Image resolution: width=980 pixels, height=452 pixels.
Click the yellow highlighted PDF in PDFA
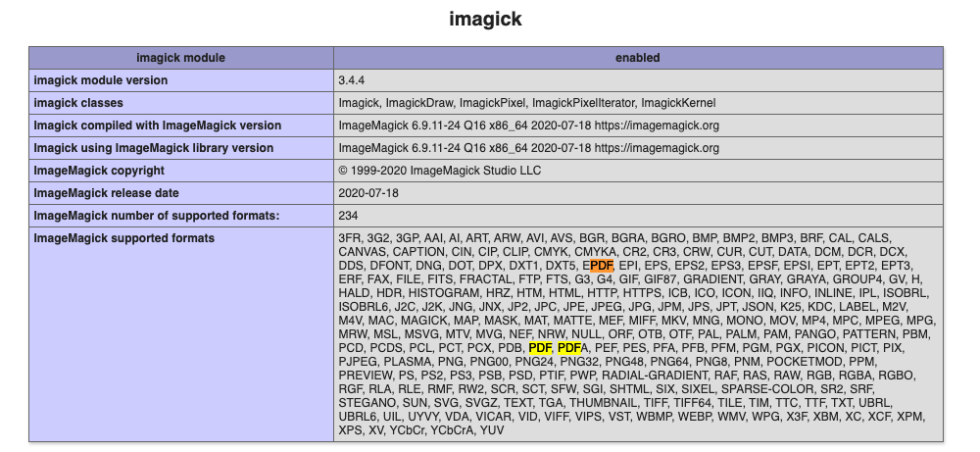click(x=568, y=348)
